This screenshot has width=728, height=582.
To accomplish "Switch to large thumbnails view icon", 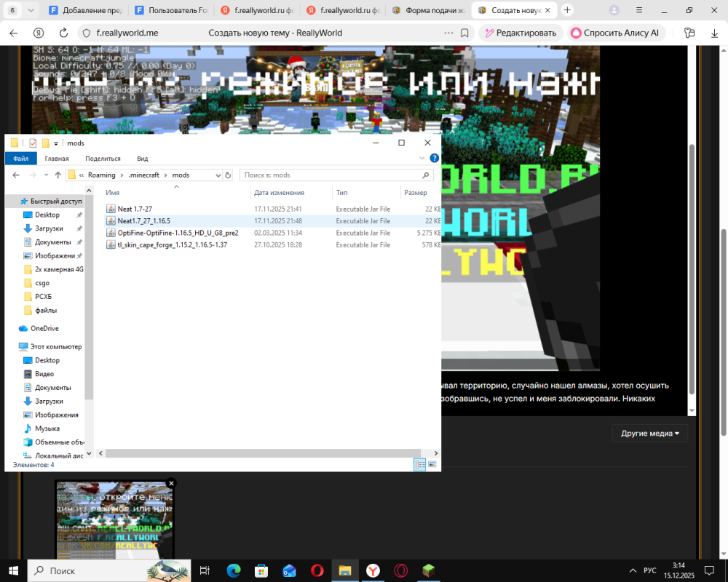I will tap(432, 464).
